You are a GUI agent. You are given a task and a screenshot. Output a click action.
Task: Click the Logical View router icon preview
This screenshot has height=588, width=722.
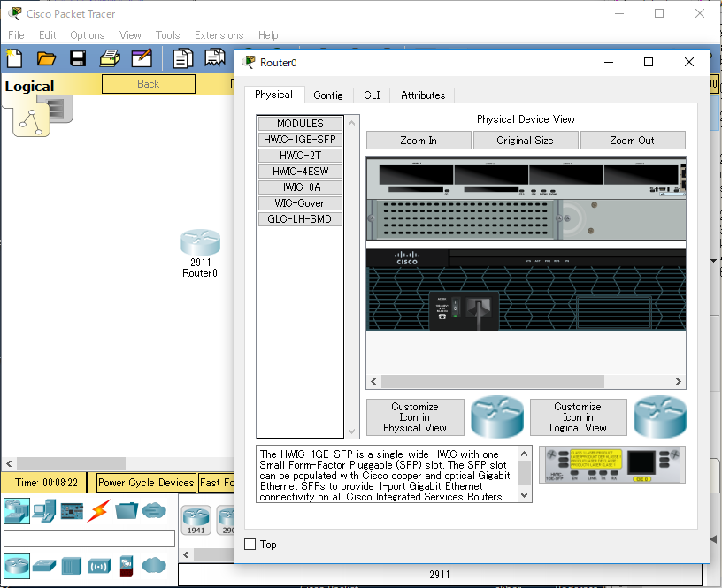(660, 416)
